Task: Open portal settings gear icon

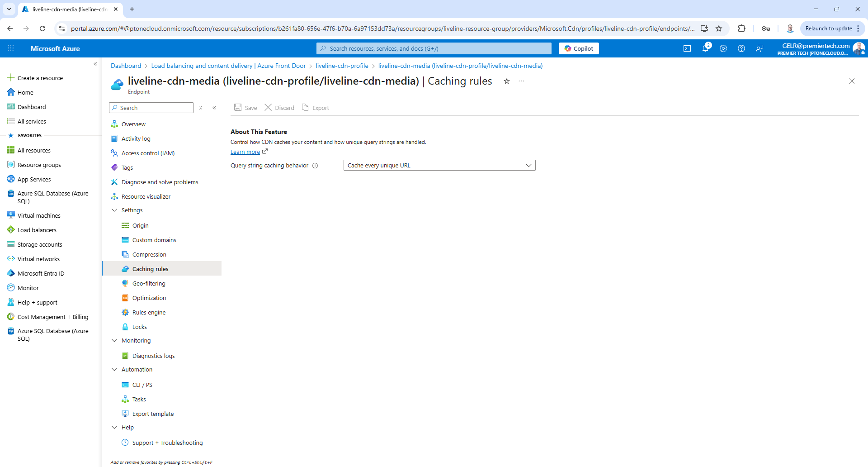Action: click(723, 48)
